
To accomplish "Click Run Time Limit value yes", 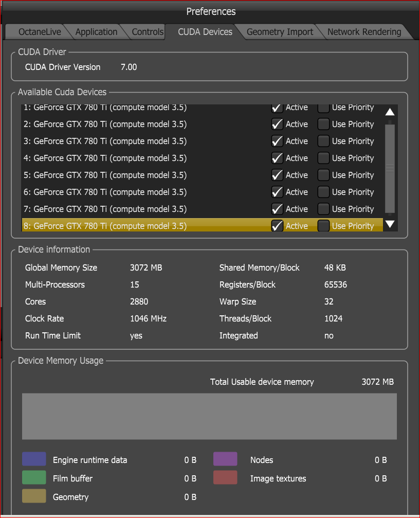I will (x=136, y=336).
